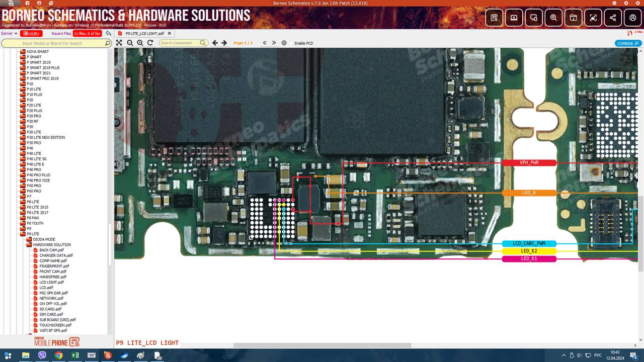Click the share icon in header
This screenshot has height=362, width=644.
coord(613,18)
